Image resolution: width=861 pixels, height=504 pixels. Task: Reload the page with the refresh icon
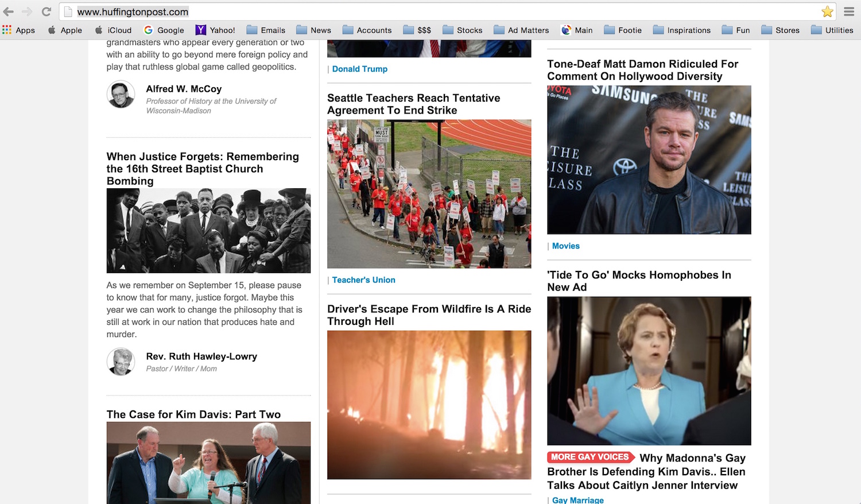click(46, 11)
